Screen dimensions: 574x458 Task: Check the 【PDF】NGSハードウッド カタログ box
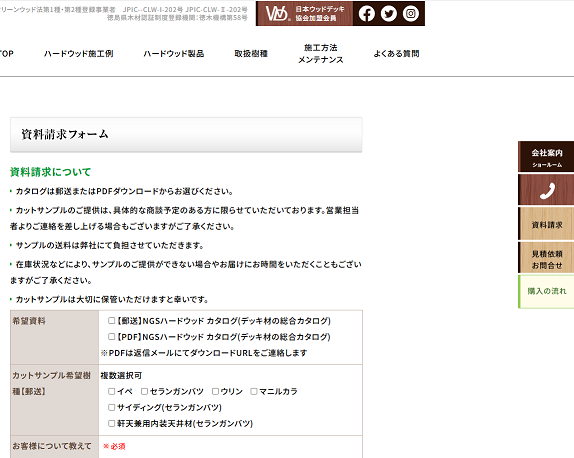[x=112, y=336]
